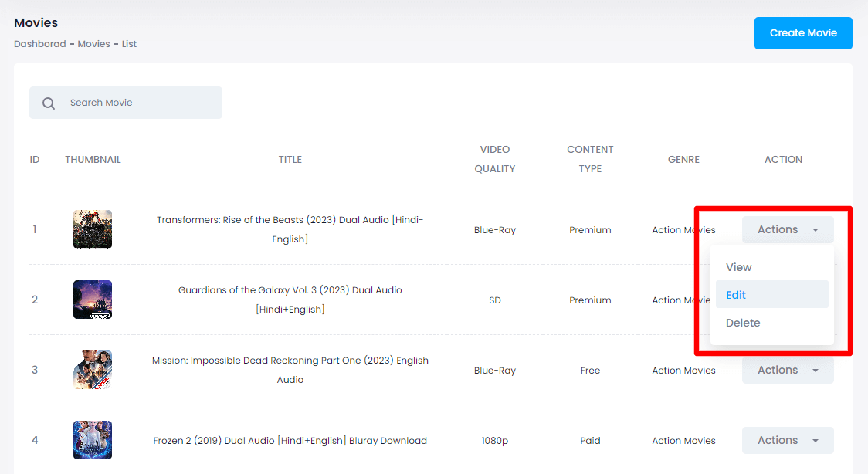Click Action Movies genre in Frozen 2 row
868x474 pixels.
pyautogui.click(x=683, y=440)
